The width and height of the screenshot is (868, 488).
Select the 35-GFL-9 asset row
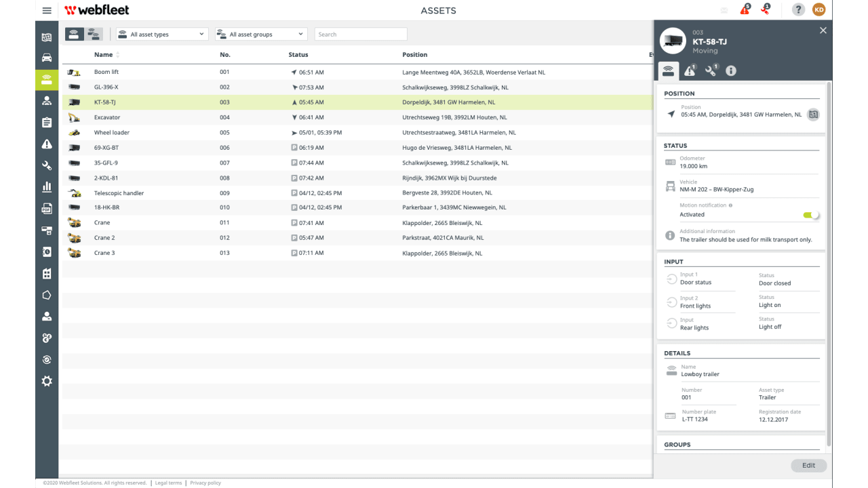(357, 163)
